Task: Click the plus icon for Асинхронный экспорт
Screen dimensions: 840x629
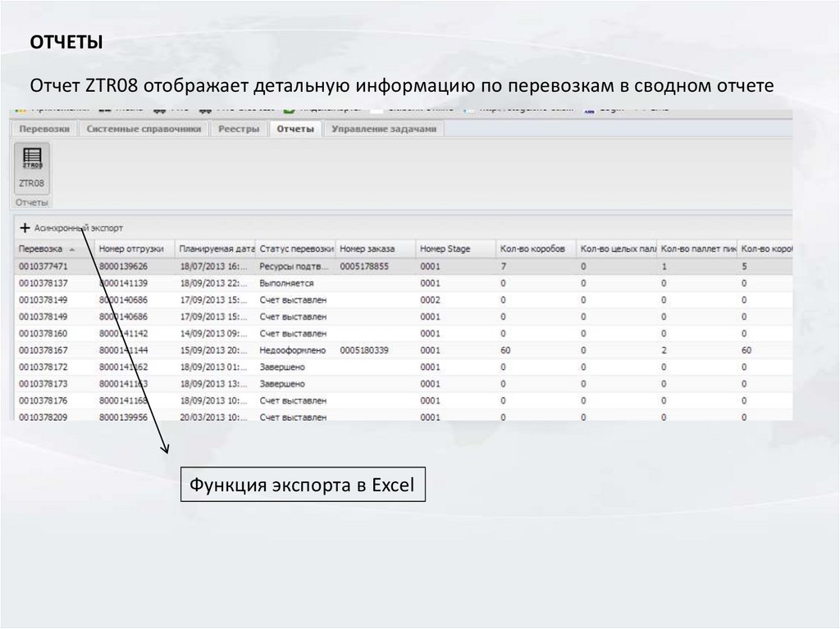Action: click(25, 228)
